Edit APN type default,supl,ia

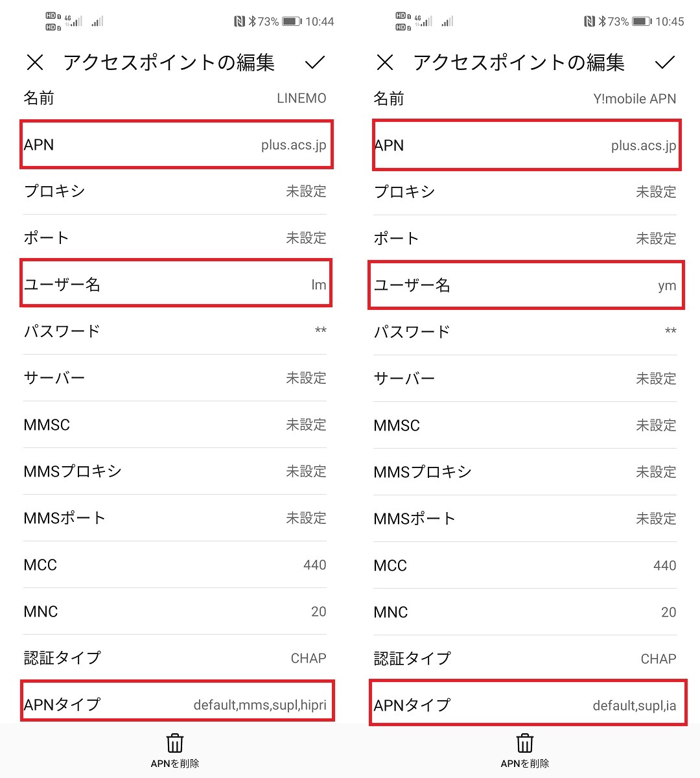click(525, 705)
